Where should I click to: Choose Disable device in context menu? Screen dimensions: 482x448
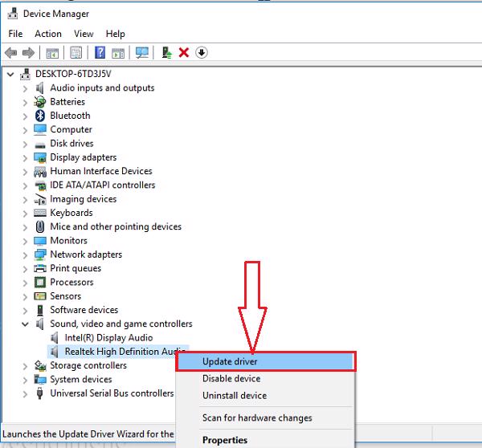pyautogui.click(x=266, y=379)
